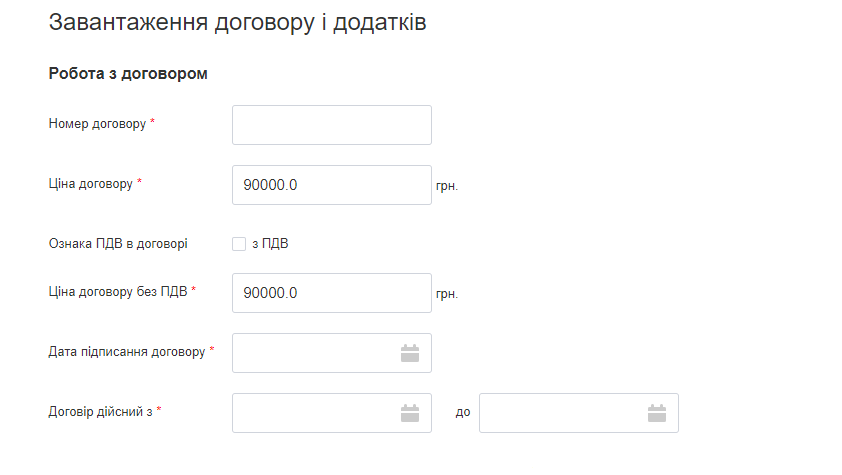
Task: Enable the 'з ПДВ' checkbox
Action: tap(238, 243)
